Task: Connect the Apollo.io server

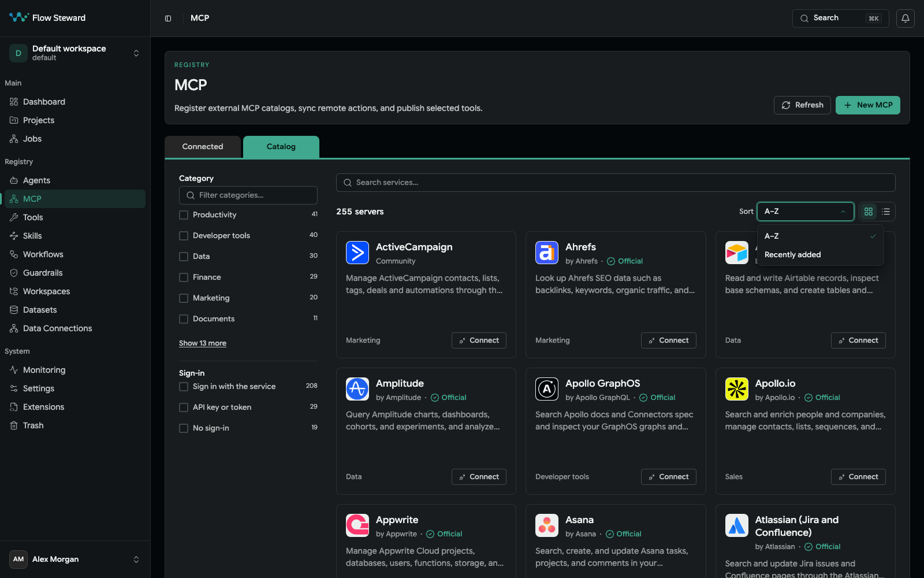Action: coord(858,477)
